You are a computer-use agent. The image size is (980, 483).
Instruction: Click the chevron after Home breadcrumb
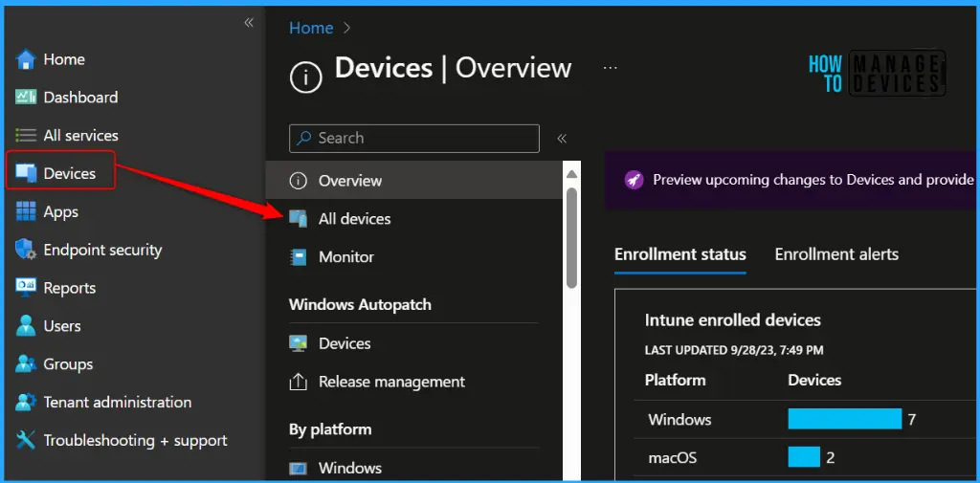coord(346,28)
